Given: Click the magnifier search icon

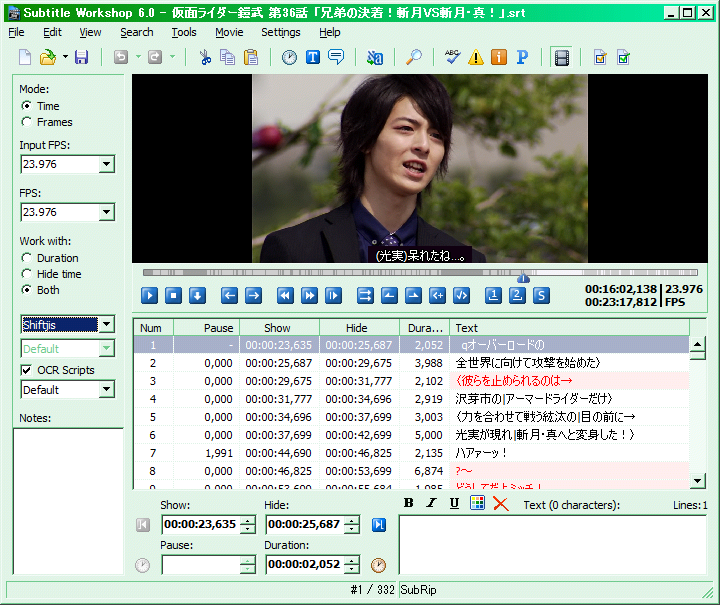Looking at the screenshot, I should [414, 57].
